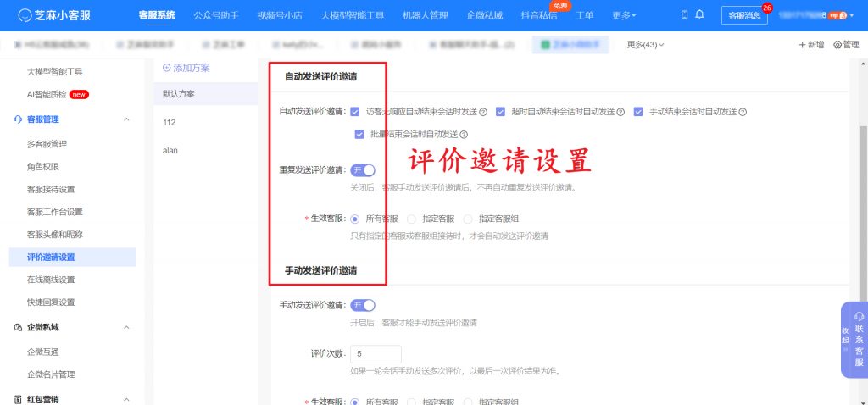
Task: Click help icon beside 访客无响应自动结束会话时发送
Action: 482,113
